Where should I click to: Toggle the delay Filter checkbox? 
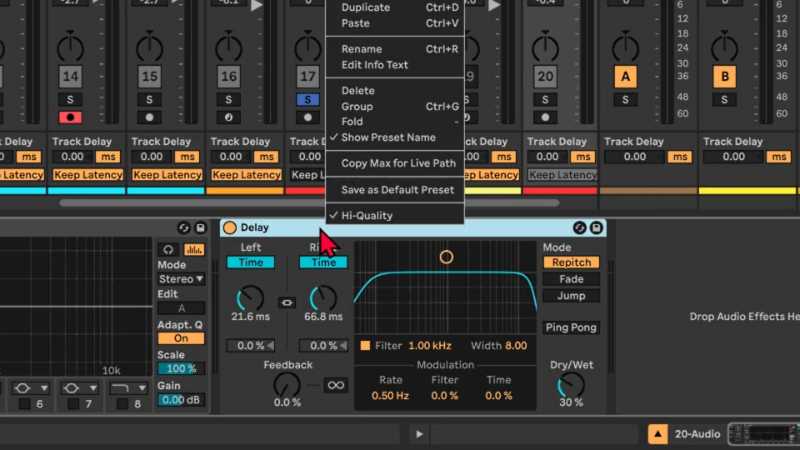365,345
